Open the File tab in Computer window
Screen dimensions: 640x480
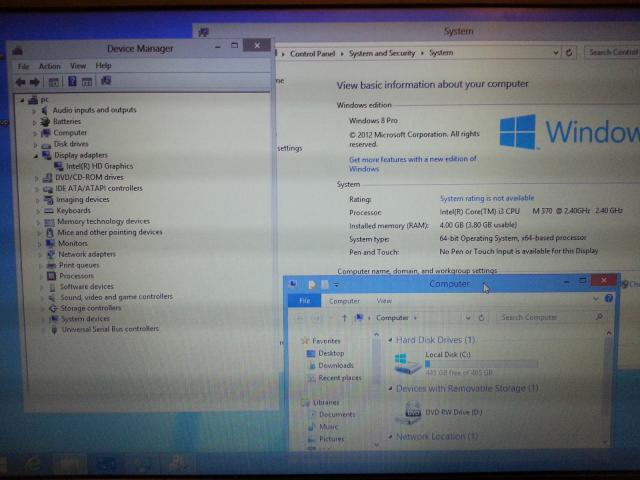304,300
